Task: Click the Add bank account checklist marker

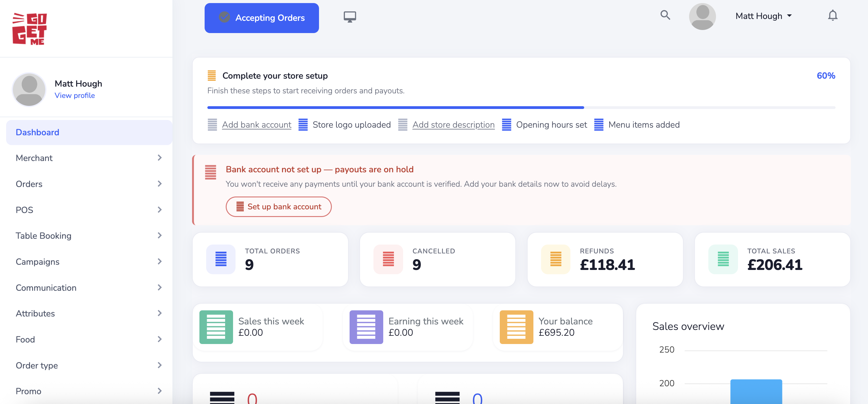Action: [212, 125]
